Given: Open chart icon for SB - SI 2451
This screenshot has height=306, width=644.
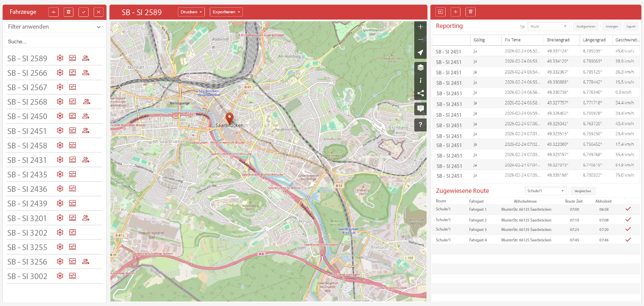Looking at the screenshot, I should [72, 130].
